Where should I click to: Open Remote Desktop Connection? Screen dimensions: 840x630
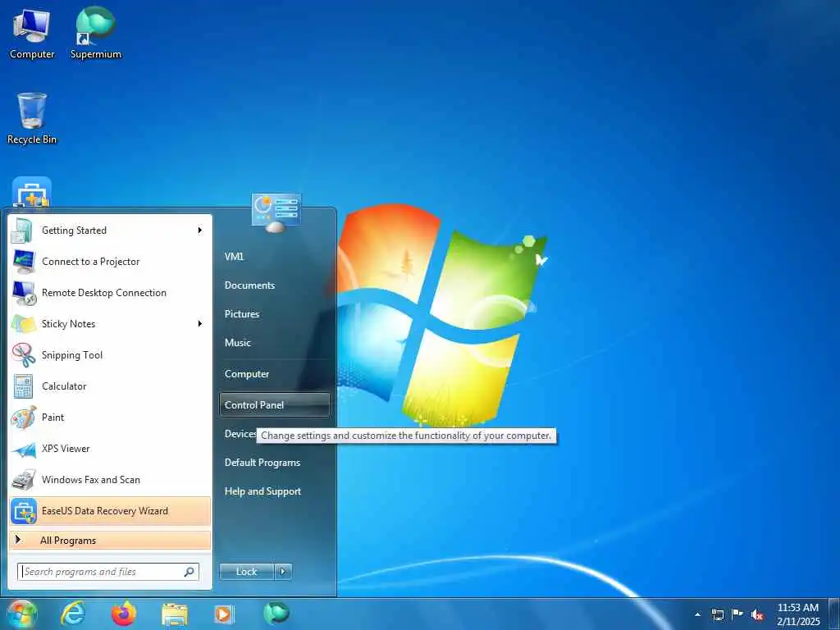pos(110,293)
